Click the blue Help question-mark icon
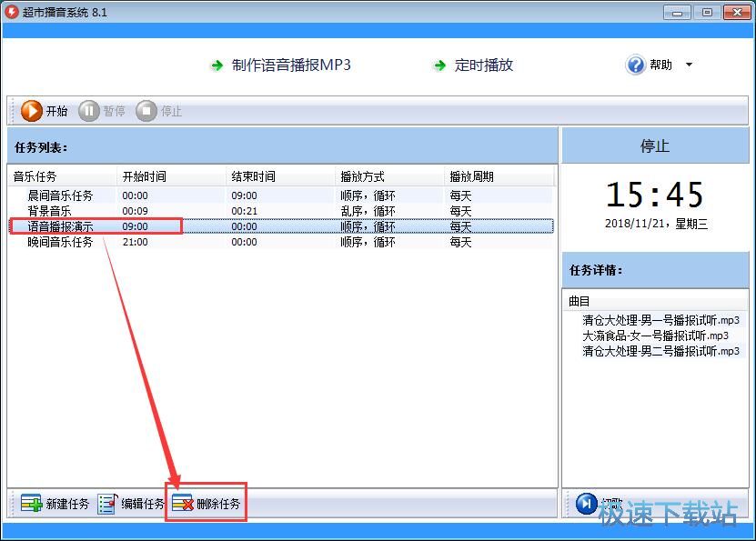Screen dimensions: 756x541 point(636,65)
